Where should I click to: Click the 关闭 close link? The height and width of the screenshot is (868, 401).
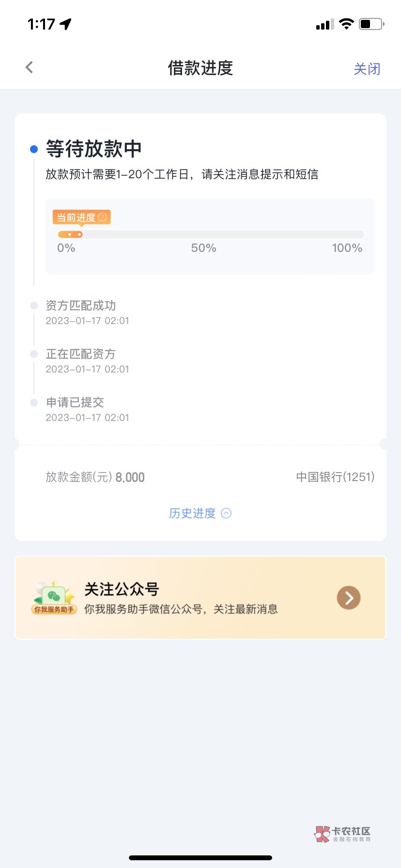(367, 69)
